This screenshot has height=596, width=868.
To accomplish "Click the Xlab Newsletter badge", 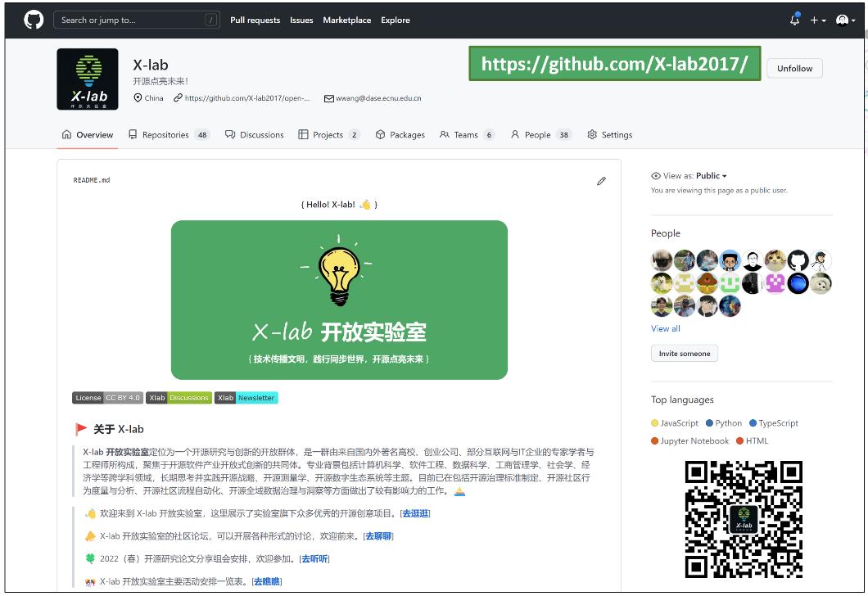I will click(246, 398).
